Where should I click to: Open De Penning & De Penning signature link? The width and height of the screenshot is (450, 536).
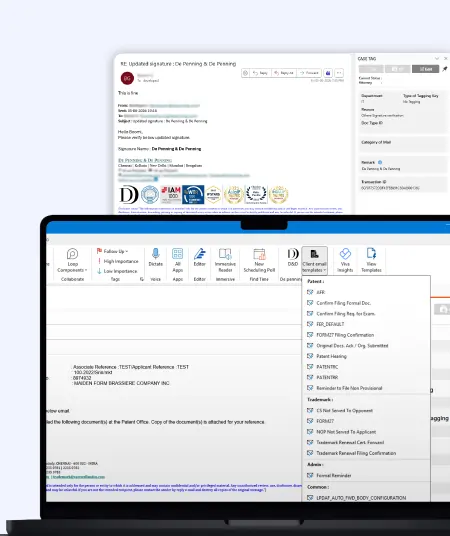click(x=145, y=160)
